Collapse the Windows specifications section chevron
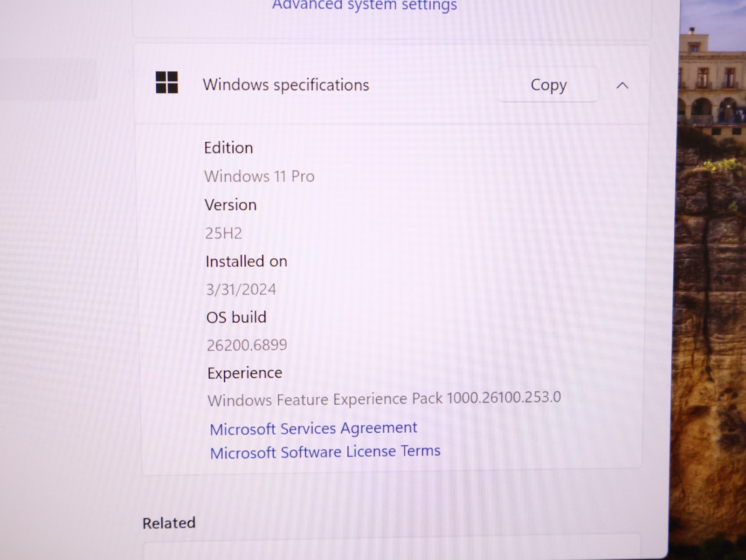The image size is (746, 560). point(622,85)
